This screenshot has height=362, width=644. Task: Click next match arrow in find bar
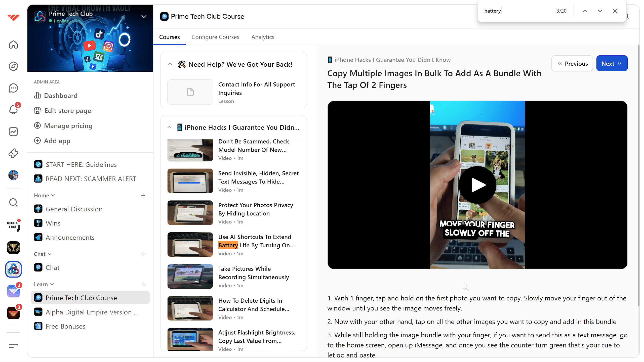click(x=600, y=11)
